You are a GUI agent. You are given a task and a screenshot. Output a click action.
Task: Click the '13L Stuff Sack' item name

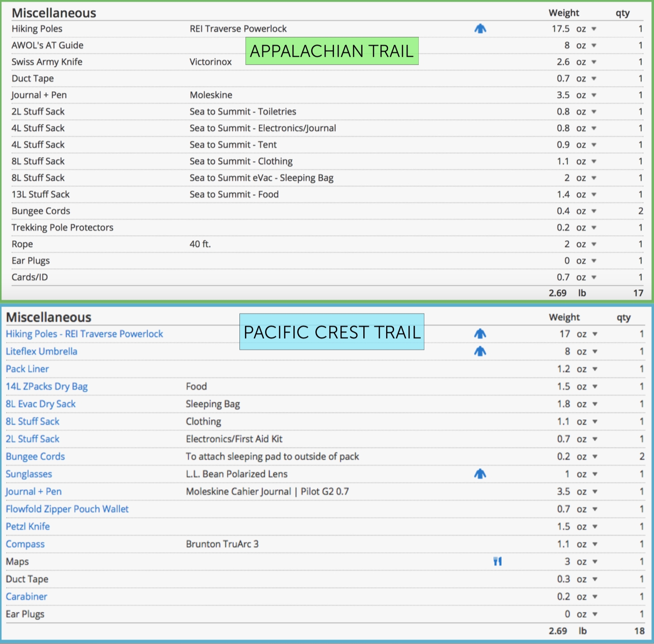click(x=41, y=194)
